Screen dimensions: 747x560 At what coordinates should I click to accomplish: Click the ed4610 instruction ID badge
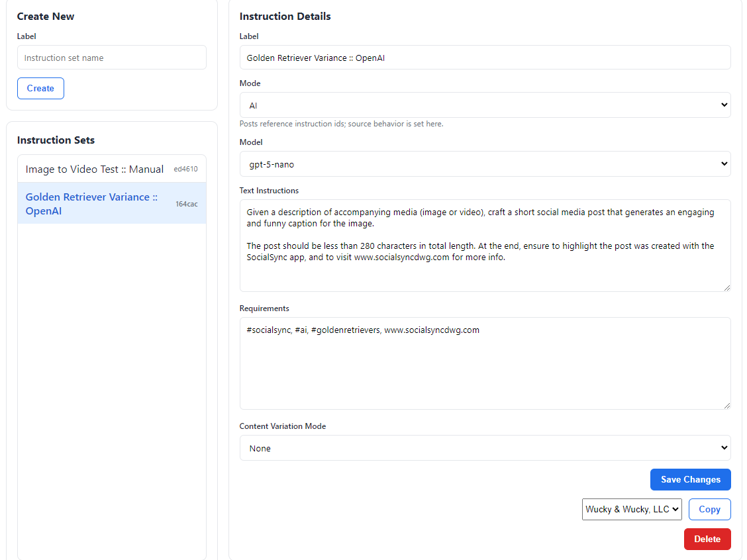pos(185,169)
